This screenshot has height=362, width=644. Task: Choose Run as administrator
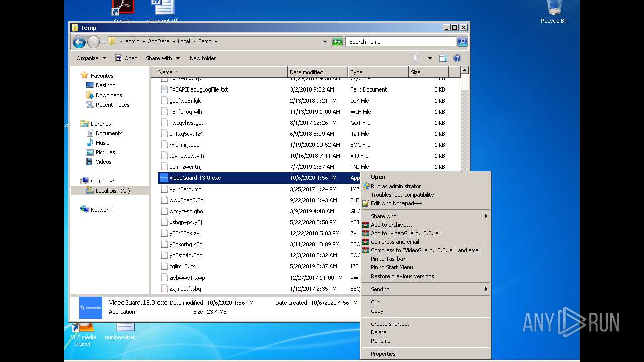(x=426, y=186)
